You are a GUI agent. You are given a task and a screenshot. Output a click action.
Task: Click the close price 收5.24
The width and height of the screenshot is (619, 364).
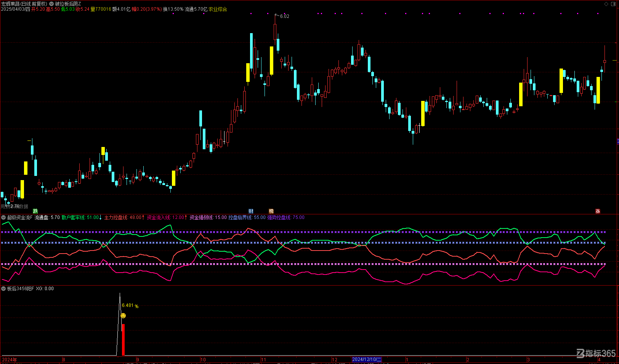(x=83, y=9)
